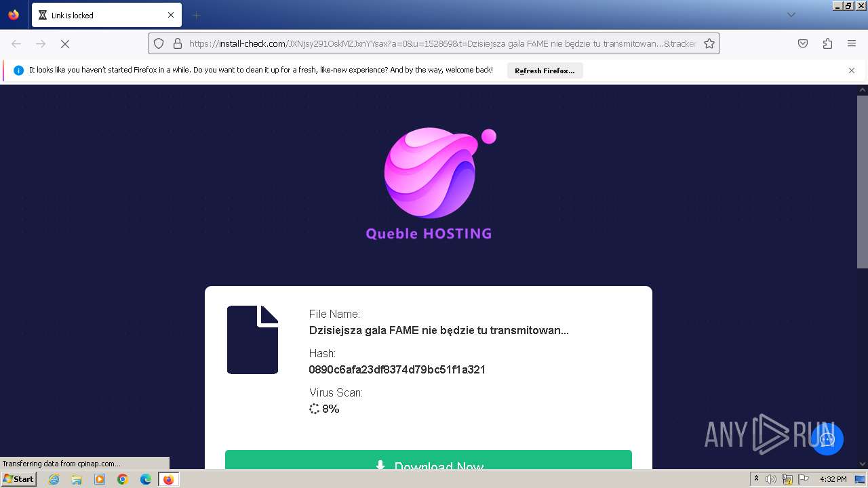Close the 'Link is locked' tab

171,15
